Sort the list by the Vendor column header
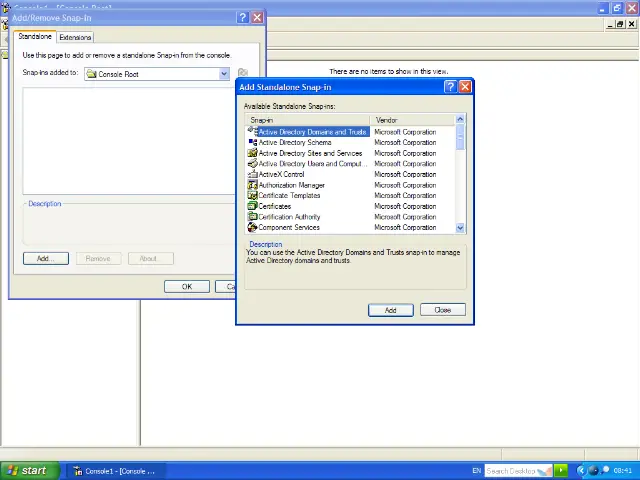The image size is (640, 480). [410, 120]
